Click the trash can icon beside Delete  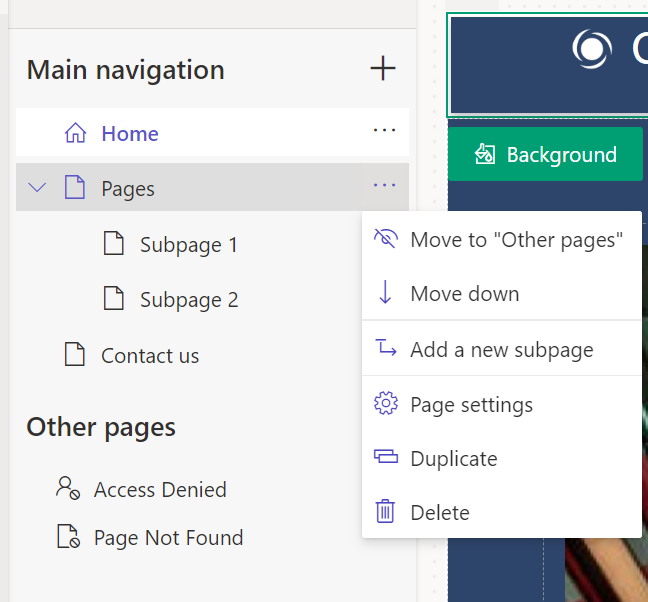[385, 511]
